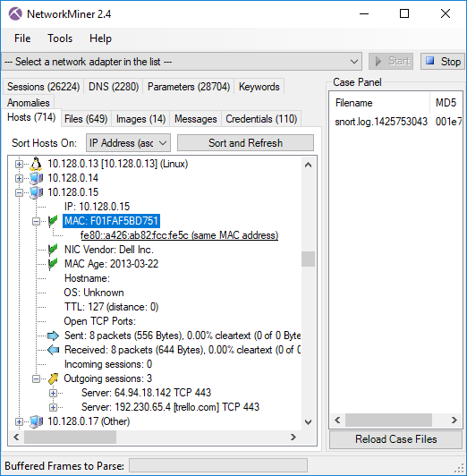Switch to the Sessions (26224) tab

pos(43,87)
